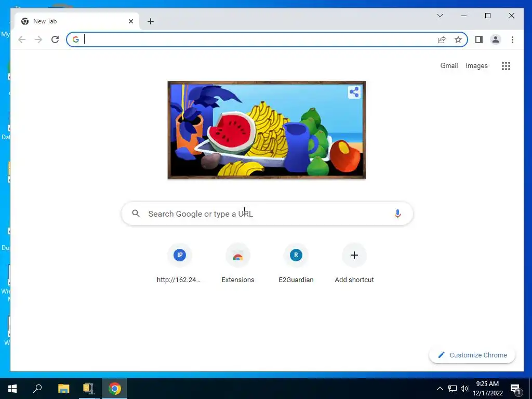532x399 pixels.
Task: Click the magnifier icon in search box
Action: click(136, 214)
